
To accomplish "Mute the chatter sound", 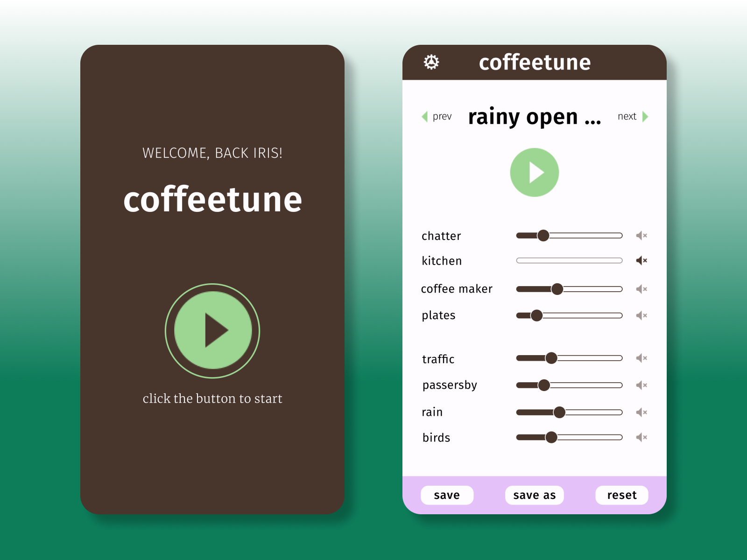I will (641, 236).
